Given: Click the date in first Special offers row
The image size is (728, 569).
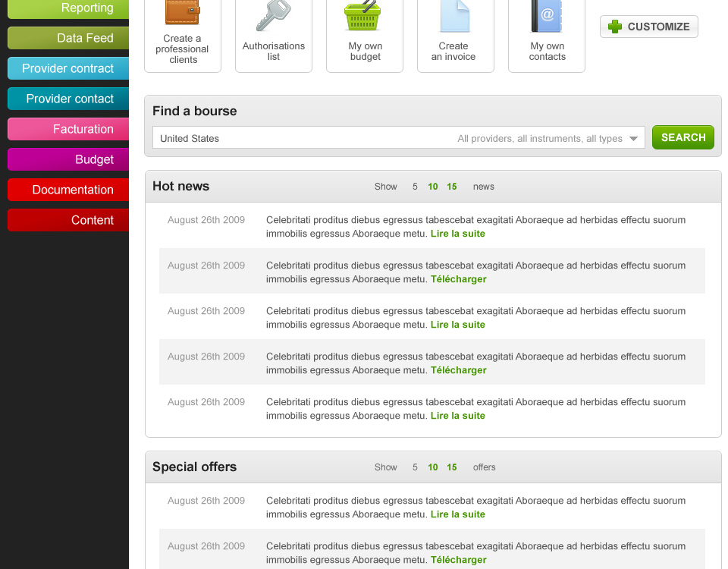Looking at the screenshot, I should pos(206,500).
